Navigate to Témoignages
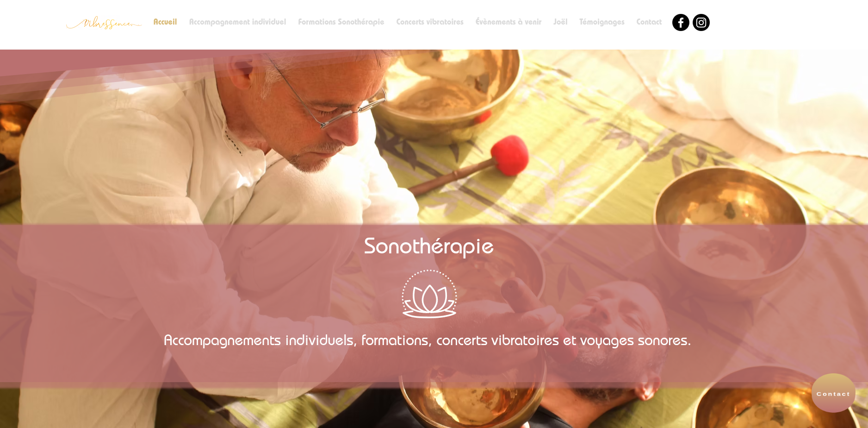 coord(602,22)
